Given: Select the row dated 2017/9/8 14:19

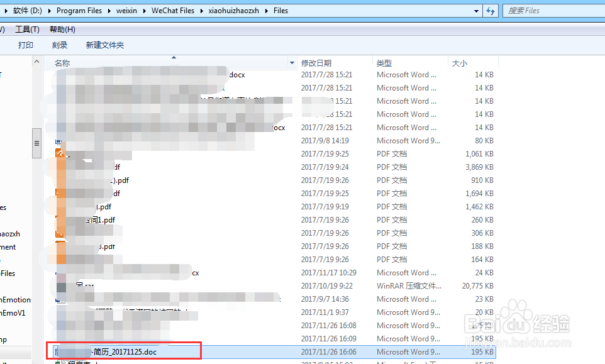Looking at the screenshot, I should pyautogui.click(x=274, y=141).
